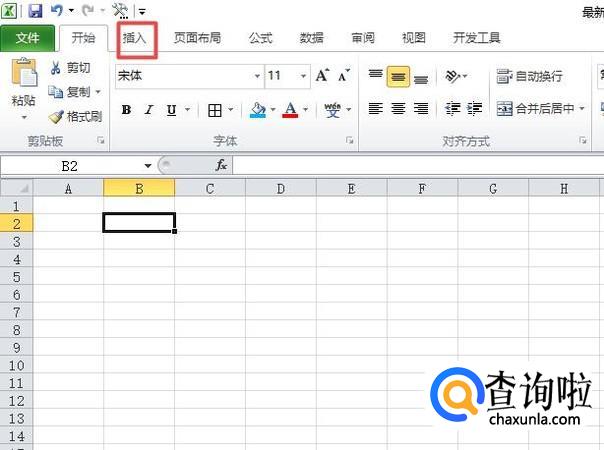
Task: Open the font name dropdown (宋体)
Action: 257,76
